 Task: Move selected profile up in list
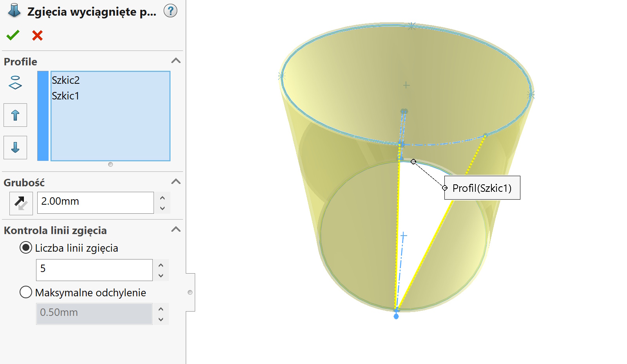[15, 115]
